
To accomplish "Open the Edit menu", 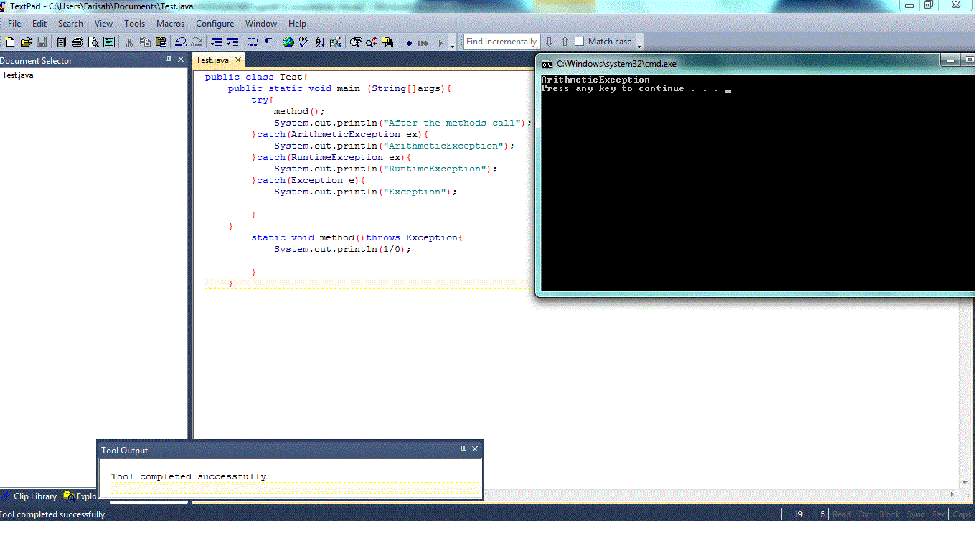I will coord(39,24).
